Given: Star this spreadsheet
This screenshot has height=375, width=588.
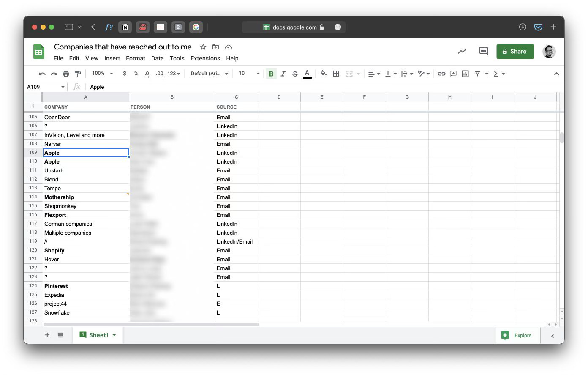Looking at the screenshot, I should click(x=203, y=47).
